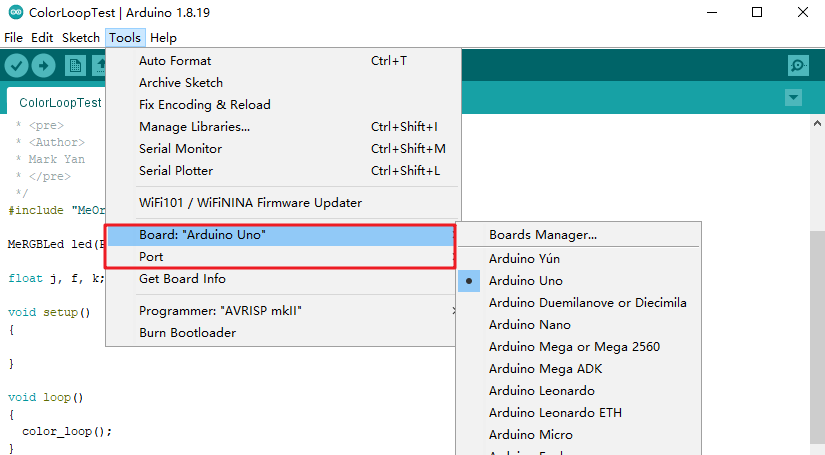Click the New sketch toolbar icon
Screen dimensions: 825x455
[x=75, y=66]
